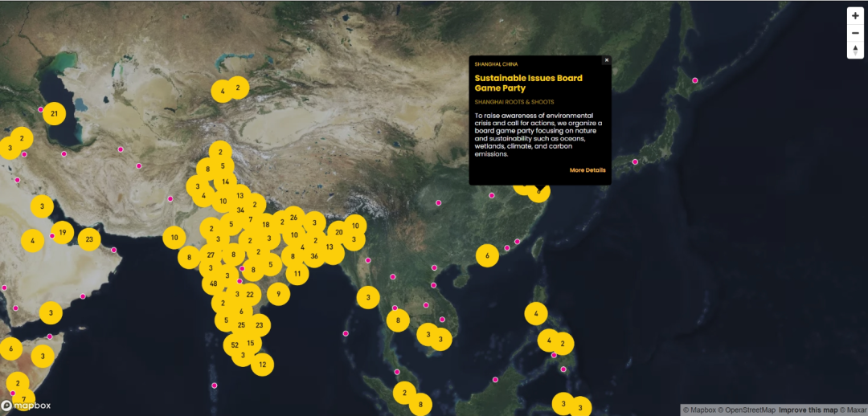Expand the cluster marker showing 25
The height and width of the screenshot is (416, 868).
(241, 325)
